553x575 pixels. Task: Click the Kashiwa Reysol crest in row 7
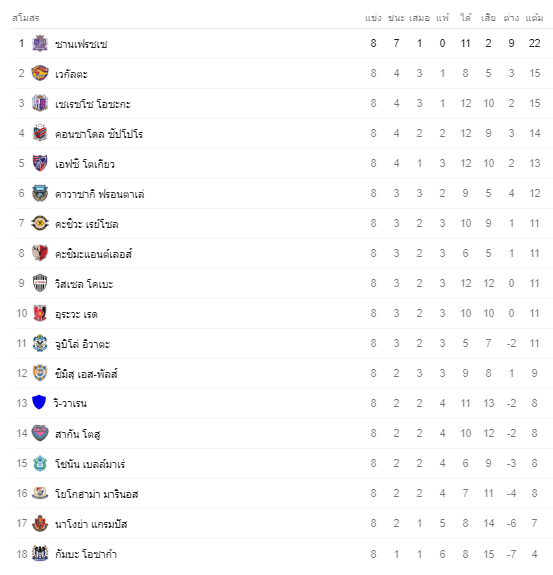[40, 223]
